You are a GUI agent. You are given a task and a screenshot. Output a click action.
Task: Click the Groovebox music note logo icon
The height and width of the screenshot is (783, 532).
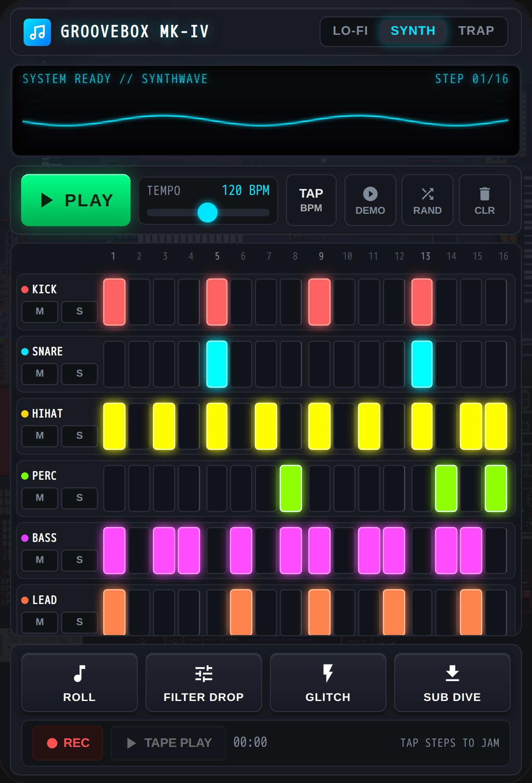click(x=37, y=32)
